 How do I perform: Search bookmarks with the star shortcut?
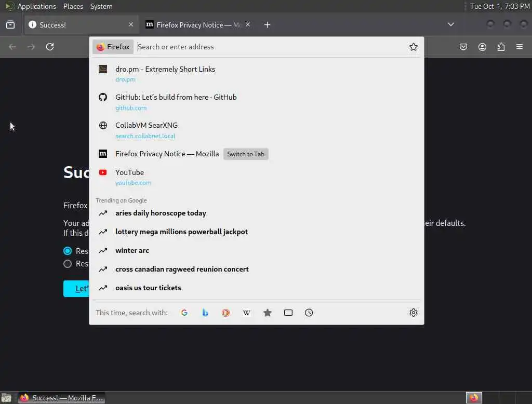(x=268, y=313)
